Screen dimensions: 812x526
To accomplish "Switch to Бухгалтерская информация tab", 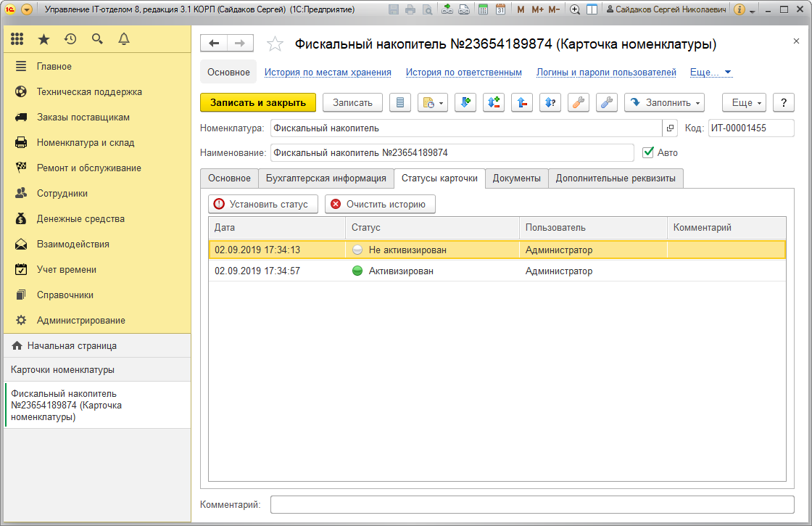I will (x=326, y=178).
